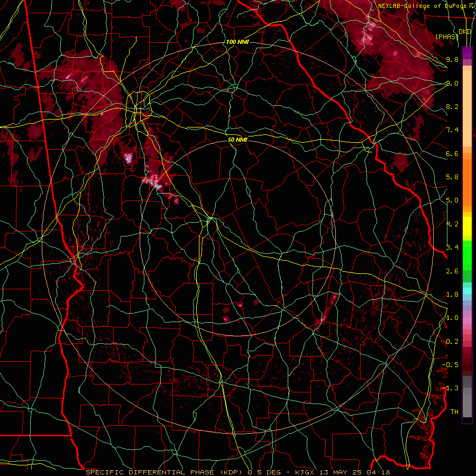Viewport: 476px width, 476px height.
Task: Click the 5.8 value on the color scale
Action: tap(452, 177)
